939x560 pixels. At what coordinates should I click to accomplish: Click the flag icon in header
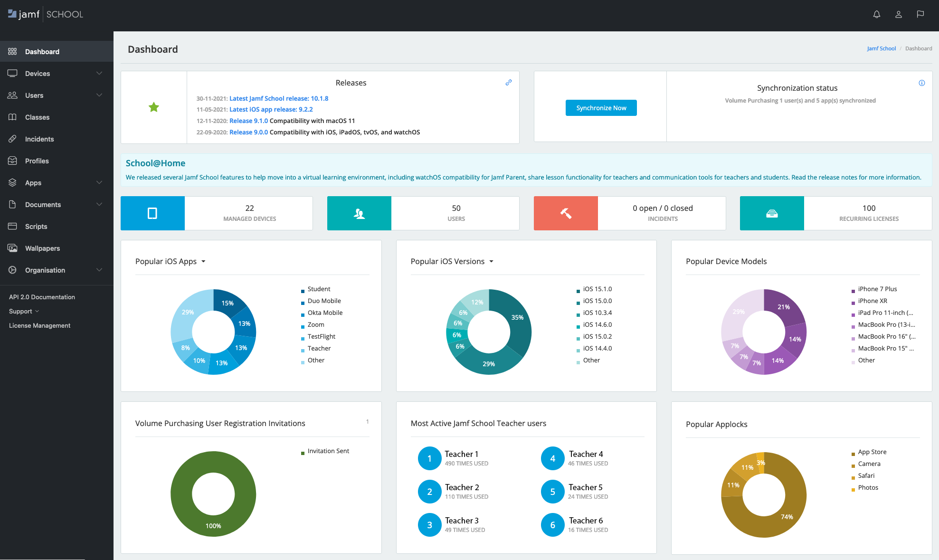[920, 14]
